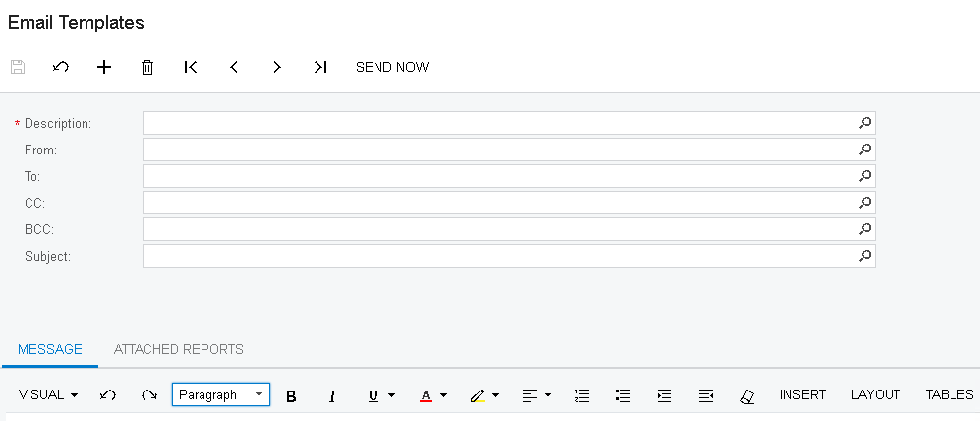Go to last record
The image size is (980, 421).
320,67
